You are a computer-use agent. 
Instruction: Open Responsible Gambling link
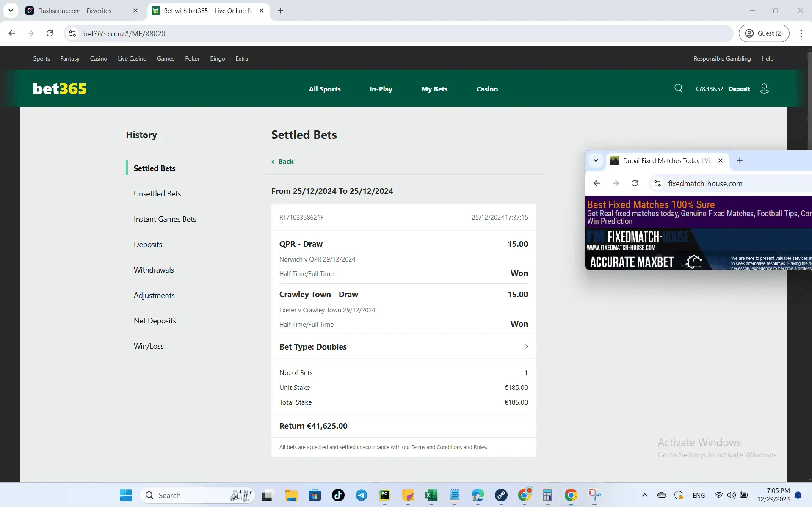coord(722,58)
